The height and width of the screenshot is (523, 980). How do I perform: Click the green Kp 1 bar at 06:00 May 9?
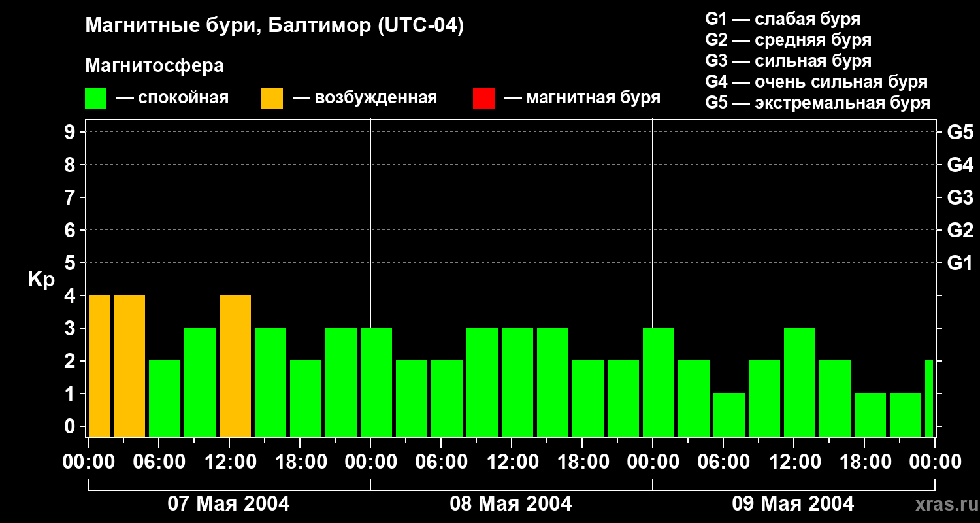[729, 414]
